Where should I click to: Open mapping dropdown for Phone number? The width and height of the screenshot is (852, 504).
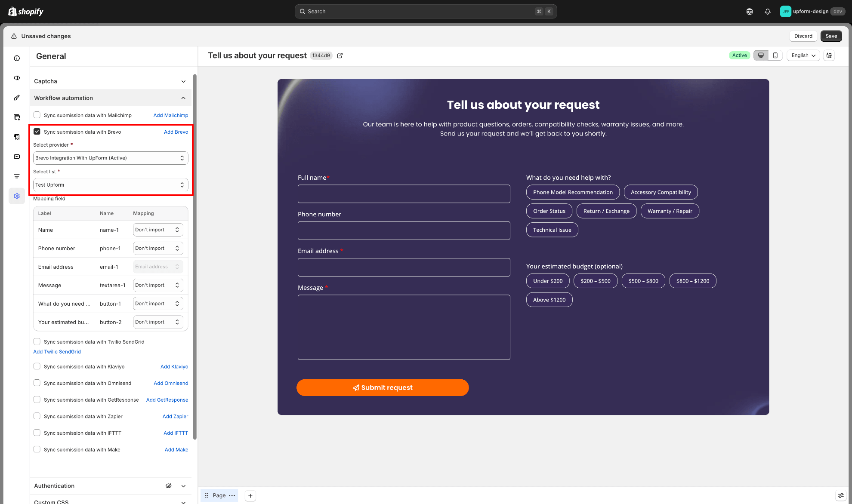click(x=158, y=248)
